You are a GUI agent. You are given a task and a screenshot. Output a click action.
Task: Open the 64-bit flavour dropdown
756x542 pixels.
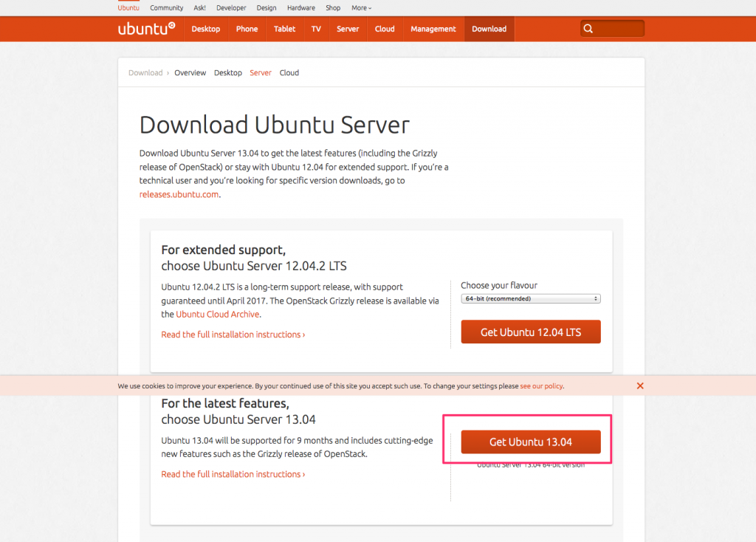coord(530,298)
